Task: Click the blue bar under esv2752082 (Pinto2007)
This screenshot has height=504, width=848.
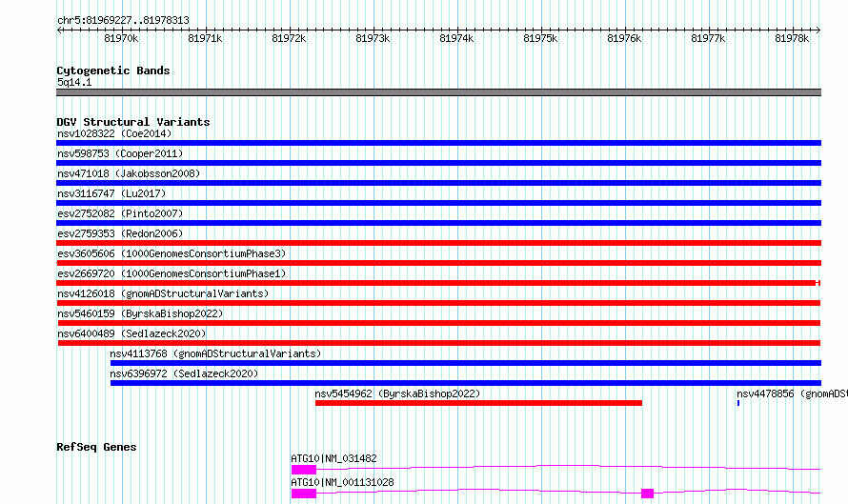Action: click(x=438, y=223)
